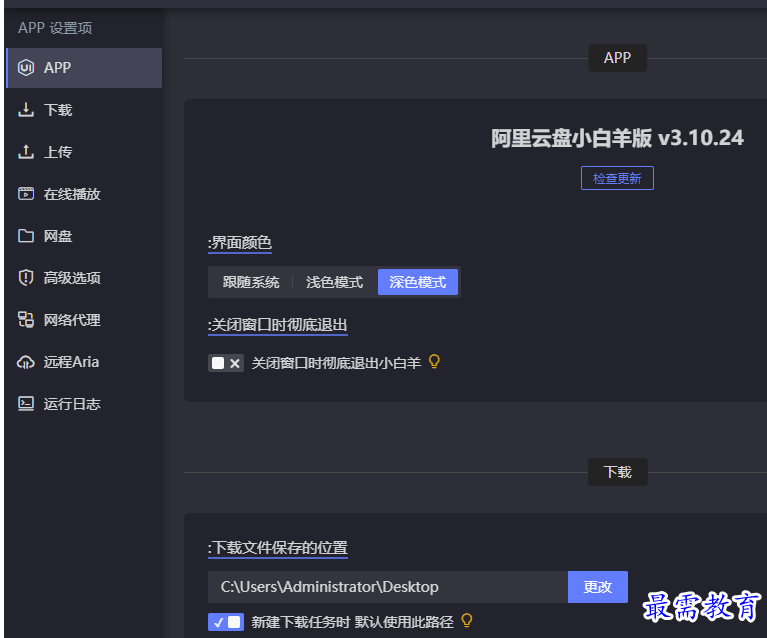
Task: Click the download path input field
Action: [x=388, y=587]
